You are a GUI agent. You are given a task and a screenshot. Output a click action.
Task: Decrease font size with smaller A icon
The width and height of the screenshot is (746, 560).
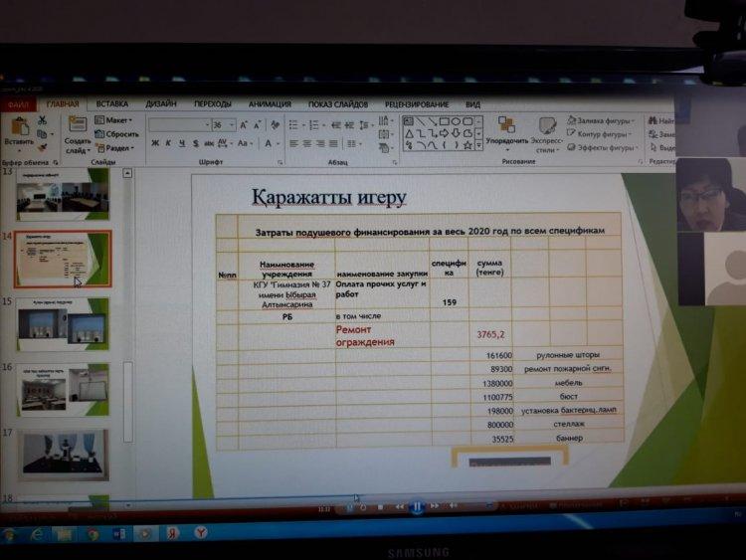(x=257, y=125)
